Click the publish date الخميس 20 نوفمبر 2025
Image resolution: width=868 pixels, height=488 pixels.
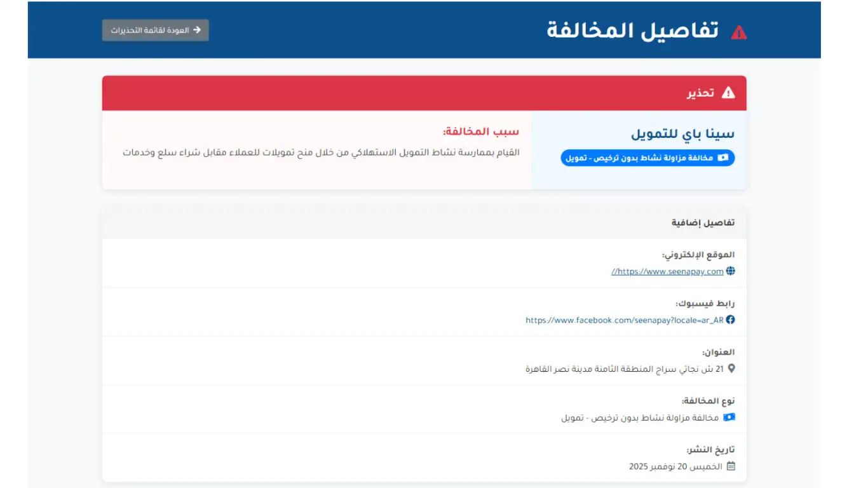tap(675, 466)
